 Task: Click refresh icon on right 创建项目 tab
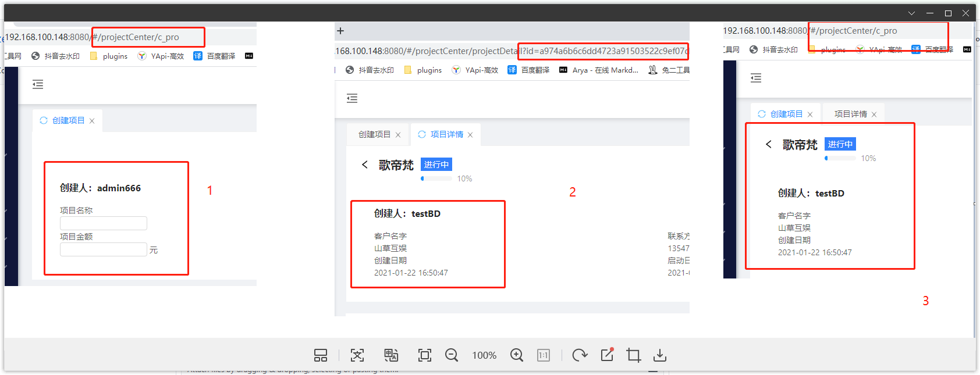[x=762, y=114]
